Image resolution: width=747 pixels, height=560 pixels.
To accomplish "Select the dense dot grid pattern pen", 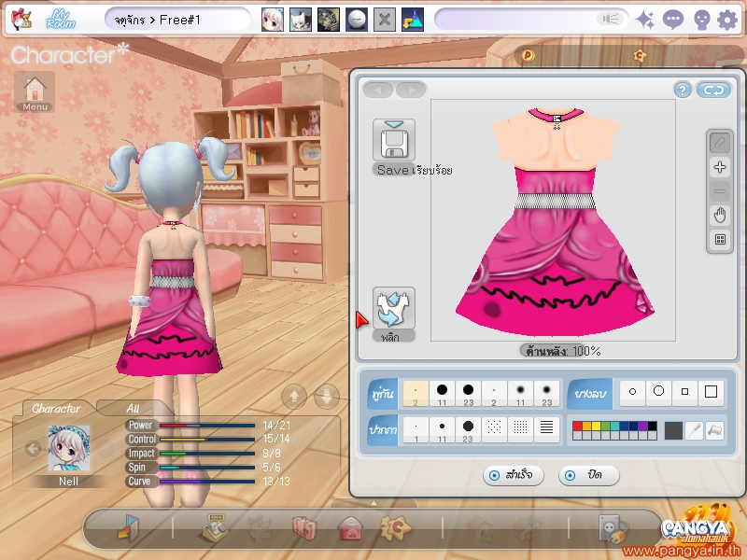I will 520,428.
